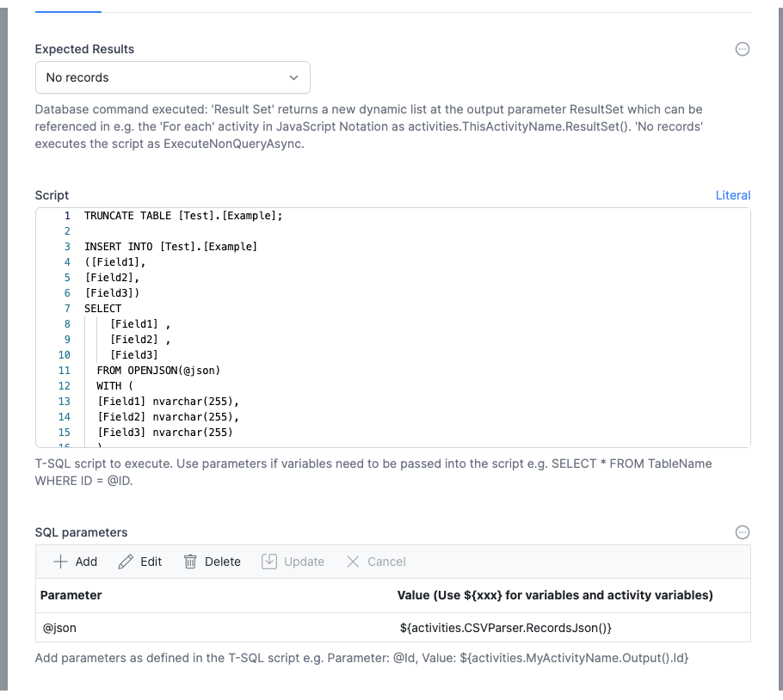783x700 pixels.
Task: Place cursor on TRUNCATE TABLE line
Action: click(x=182, y=216)
